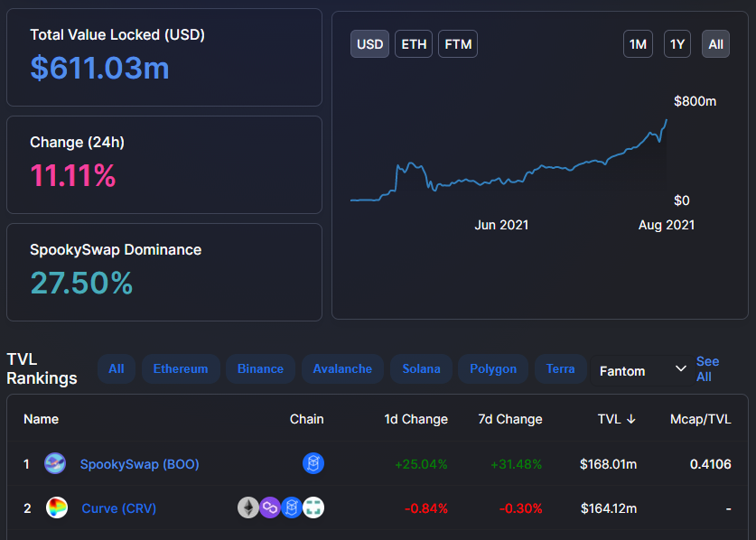Switch chart denomination to FTM
Viewport: 756px width, 540px height.
click(458, 44)
